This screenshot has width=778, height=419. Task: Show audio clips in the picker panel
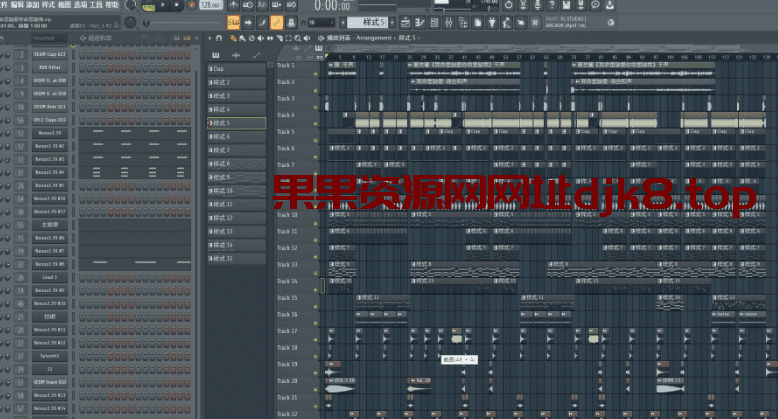(236, 55)
